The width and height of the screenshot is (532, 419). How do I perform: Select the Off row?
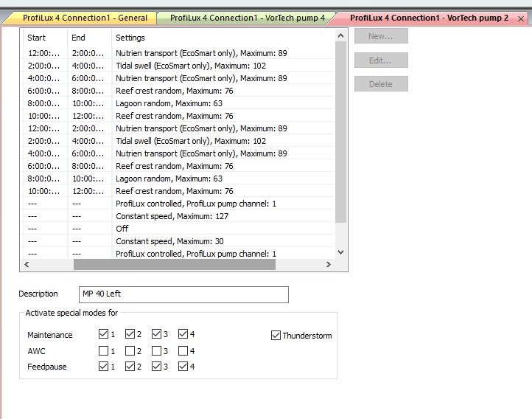(178, 229)
